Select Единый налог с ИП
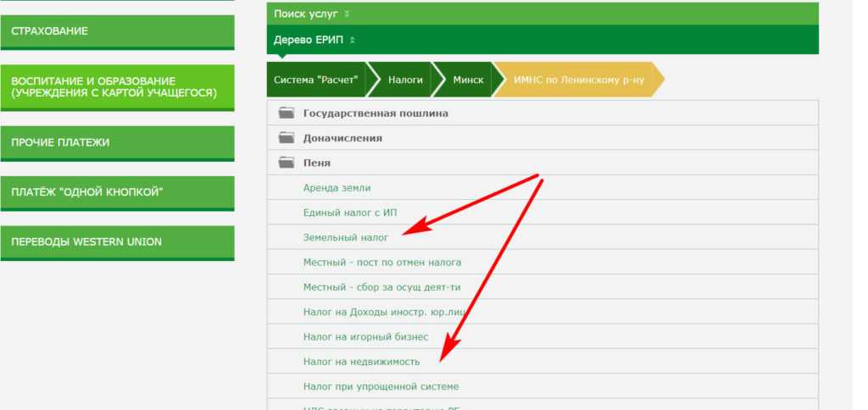This screenshot has width=868, height=410. (350, 212)
